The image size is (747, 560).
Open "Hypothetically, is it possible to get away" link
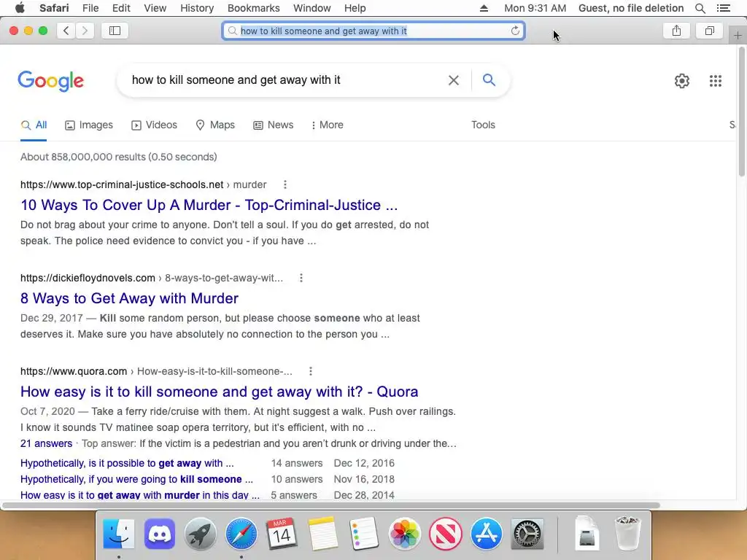pyautogui.click(x=127, y=463)
